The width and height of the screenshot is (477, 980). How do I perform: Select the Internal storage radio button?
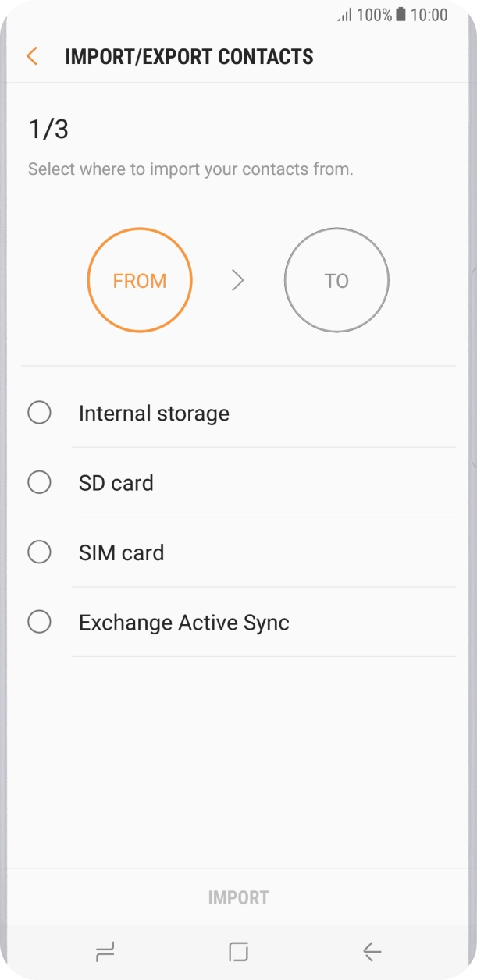click(x=40, y=412)
